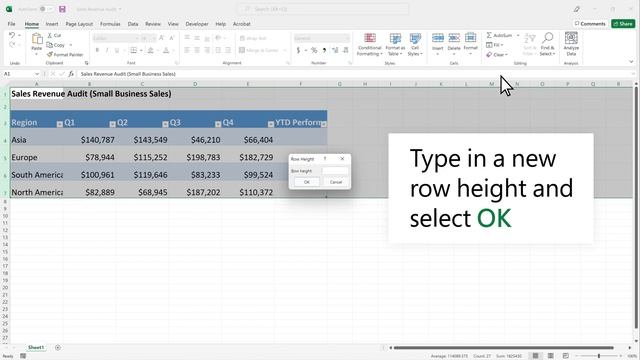The height and width of the screenshot is (360, 640).
Task: Expand the AutoSum dropdown arrow
Action: click(518, 36)
